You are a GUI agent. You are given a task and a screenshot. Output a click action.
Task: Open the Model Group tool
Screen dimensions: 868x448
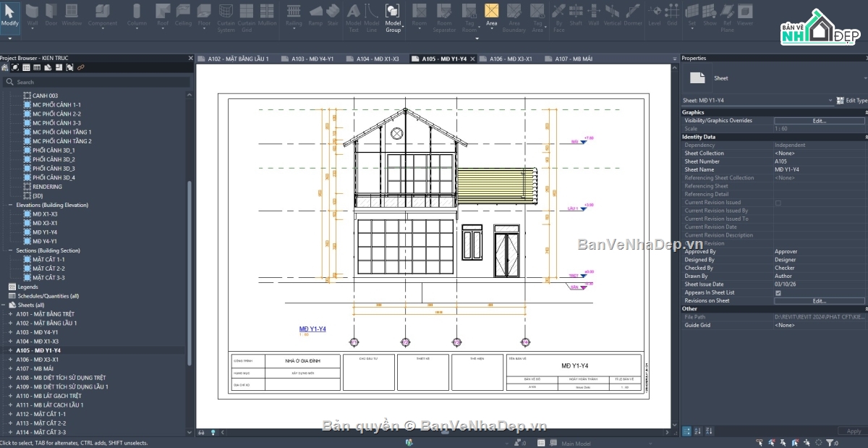[x=393, y=17]
